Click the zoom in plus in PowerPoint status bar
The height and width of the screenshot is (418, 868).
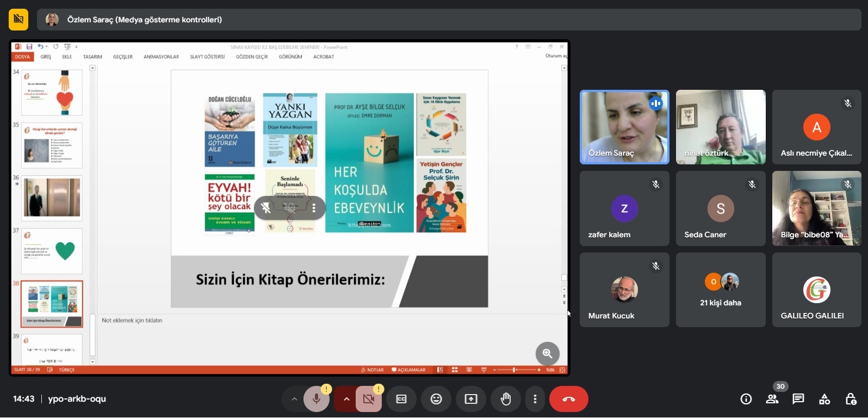point(539,370)
